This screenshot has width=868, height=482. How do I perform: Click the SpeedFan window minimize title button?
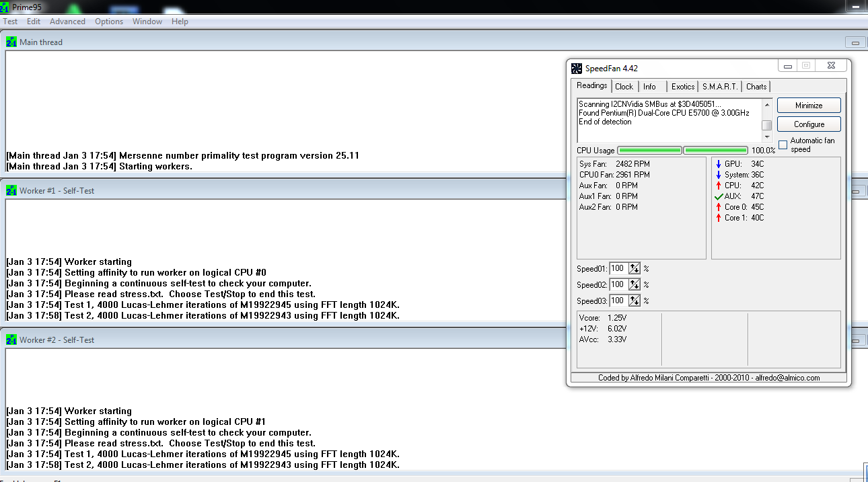point(788,66)
